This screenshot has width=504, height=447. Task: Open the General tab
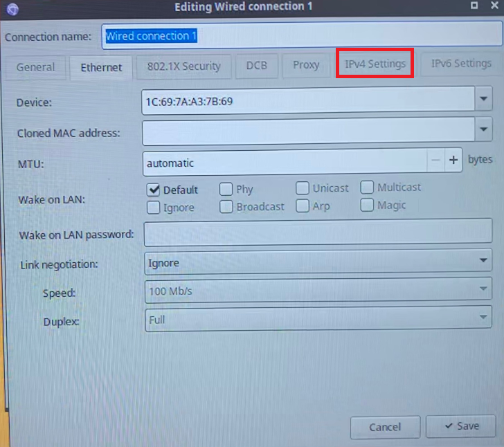[x=36, y=67]
